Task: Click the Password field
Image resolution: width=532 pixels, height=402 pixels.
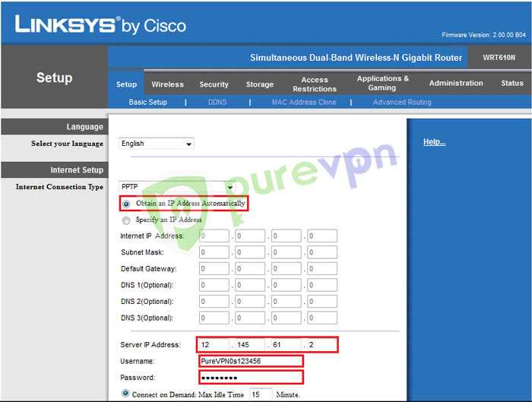Action: pos(251,377)
